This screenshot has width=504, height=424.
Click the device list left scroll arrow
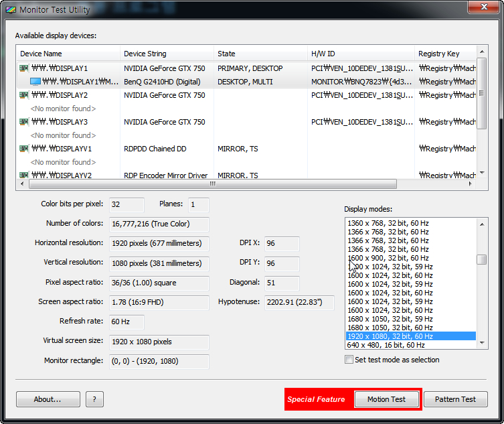point(22,184)
